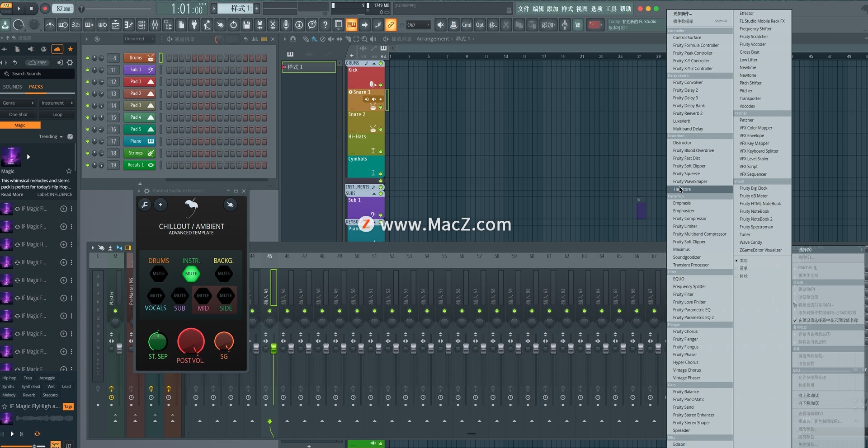Toggle PAT/SONG mode switch
868x448 pixels.
[x=6, y=8]
